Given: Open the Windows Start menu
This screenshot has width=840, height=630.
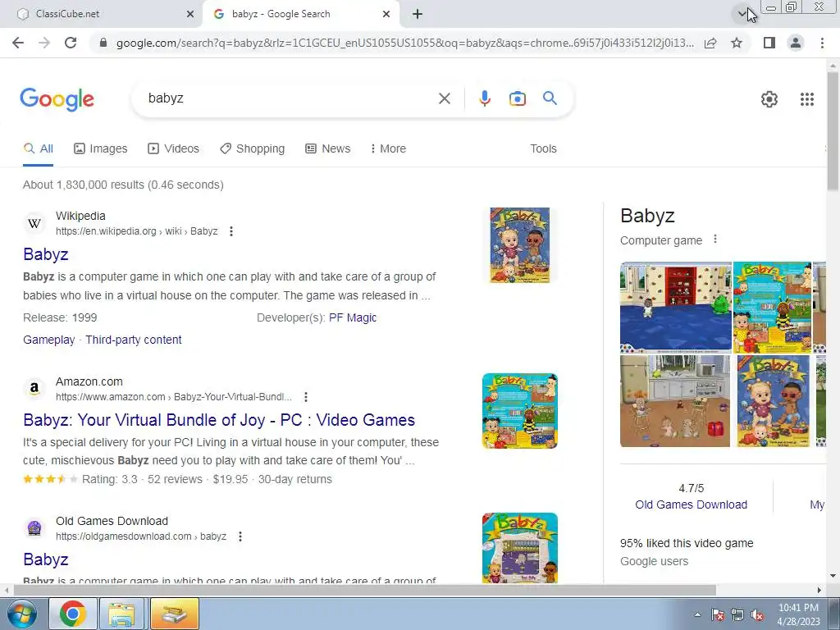Looking at the screenshot, I should click(21, 614).
